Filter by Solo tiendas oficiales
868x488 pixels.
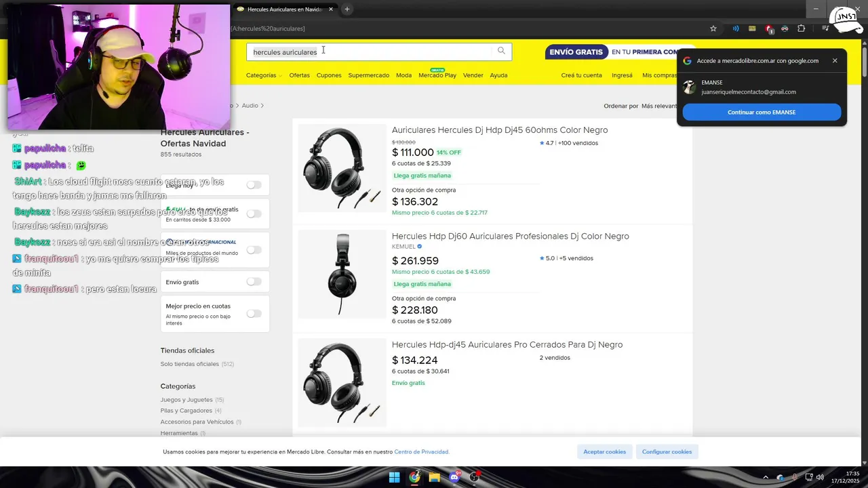[x=197, y=364]
